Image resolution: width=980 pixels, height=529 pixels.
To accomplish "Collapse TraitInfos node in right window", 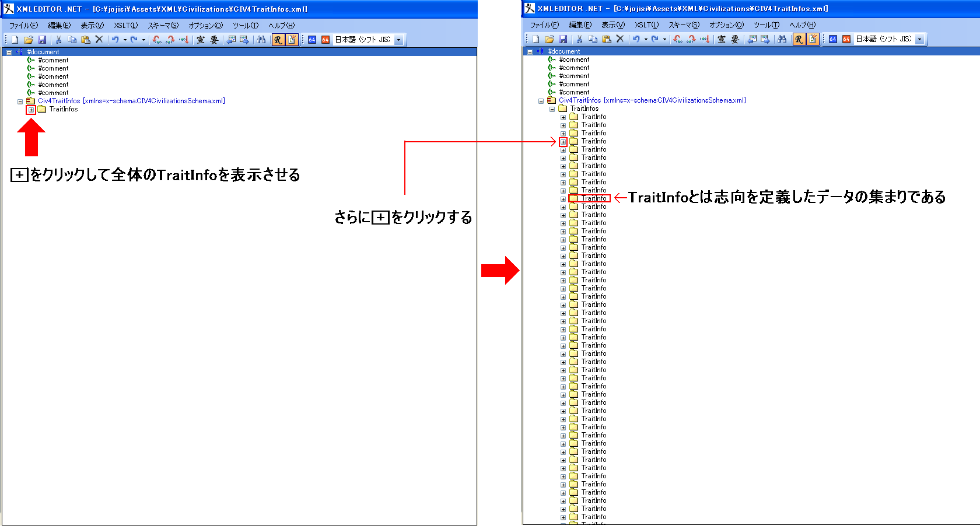I will (x=552, y=109).
